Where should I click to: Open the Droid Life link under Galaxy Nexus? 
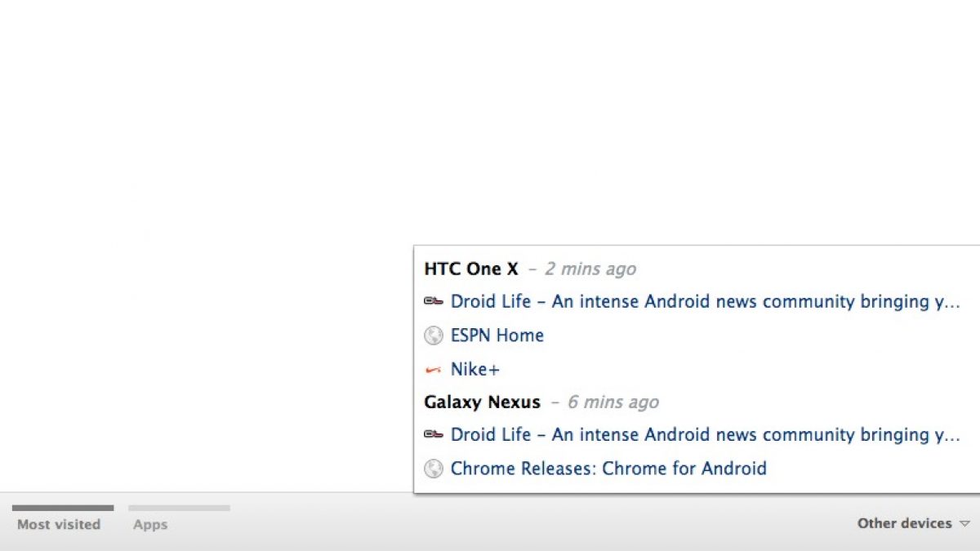(x=705, y=435)
